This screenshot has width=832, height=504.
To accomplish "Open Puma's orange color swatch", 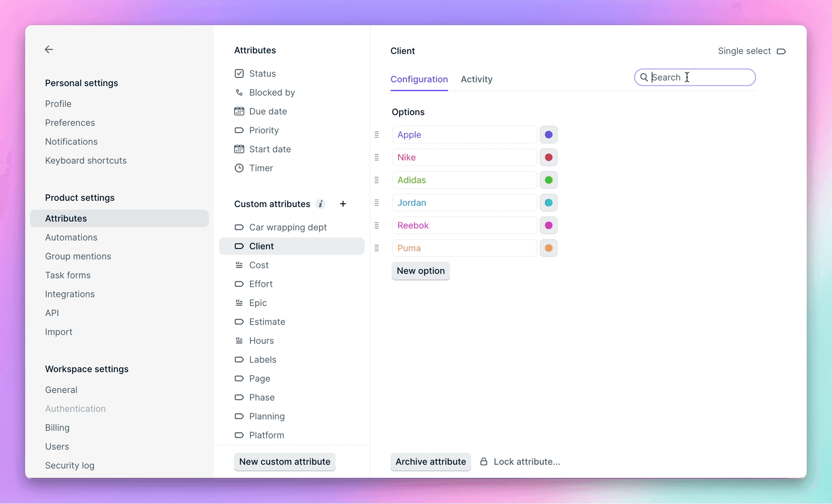I will tap(548, 248).
